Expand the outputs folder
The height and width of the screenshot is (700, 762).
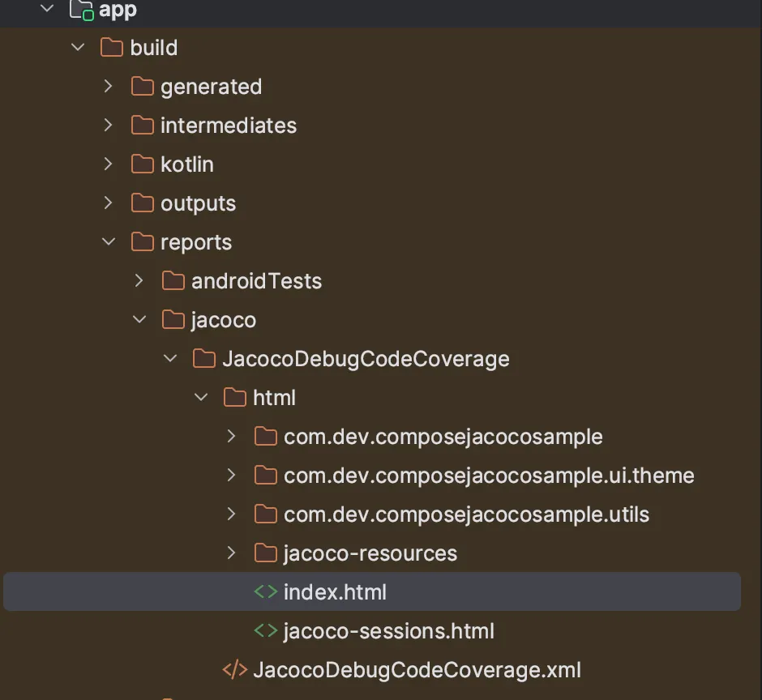click(x=108, y=203)
